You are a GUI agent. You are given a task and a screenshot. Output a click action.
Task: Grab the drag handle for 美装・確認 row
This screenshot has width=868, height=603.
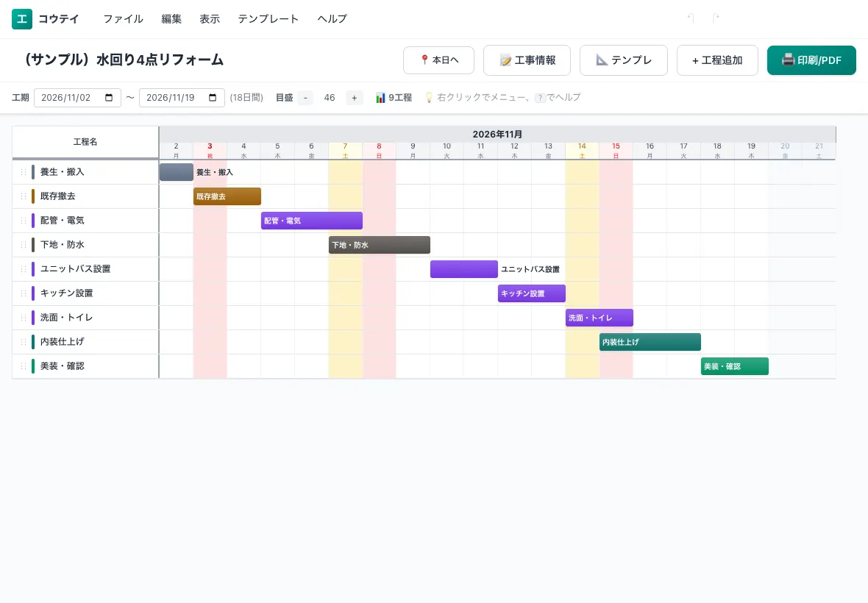click(24, 367)
